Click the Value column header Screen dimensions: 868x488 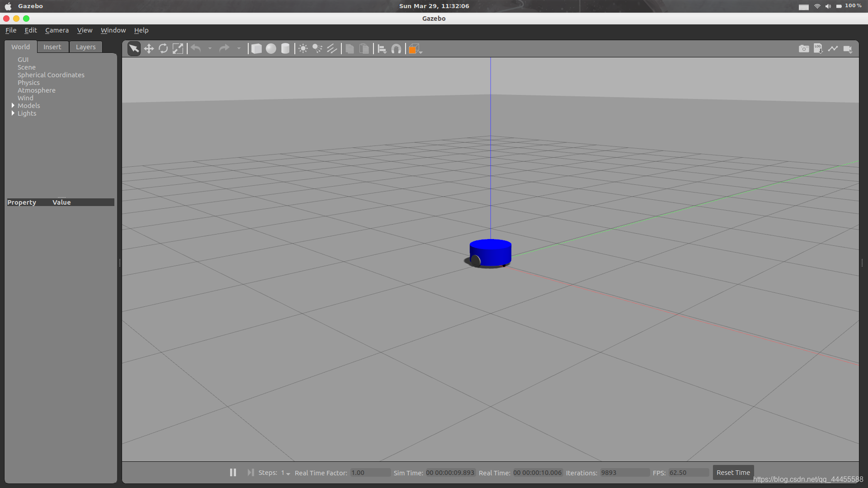(61, 202)
